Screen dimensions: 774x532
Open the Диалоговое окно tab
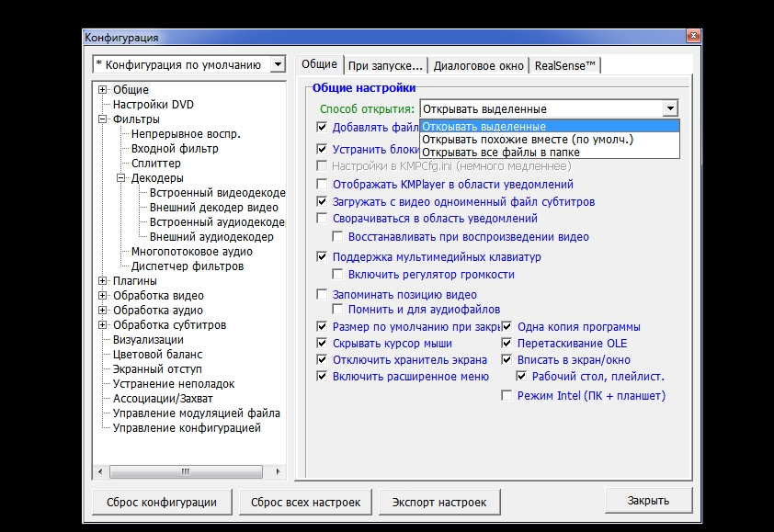(478, 65)
